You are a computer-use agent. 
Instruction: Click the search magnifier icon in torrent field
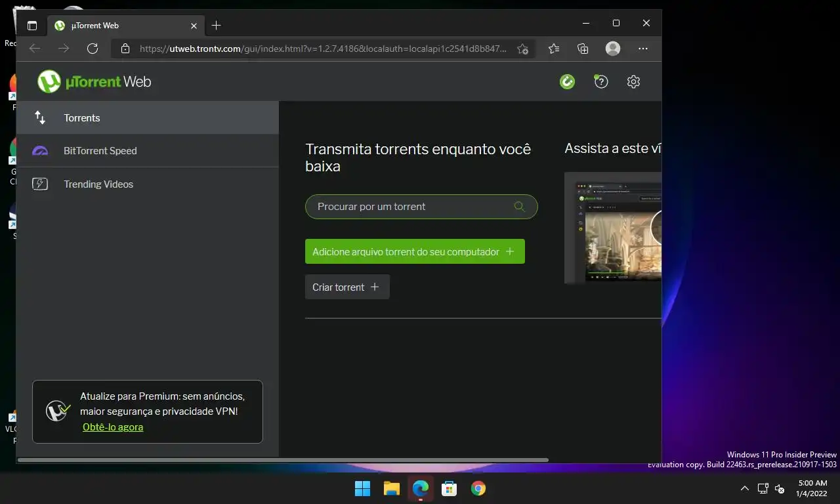[x=519, y=207]
